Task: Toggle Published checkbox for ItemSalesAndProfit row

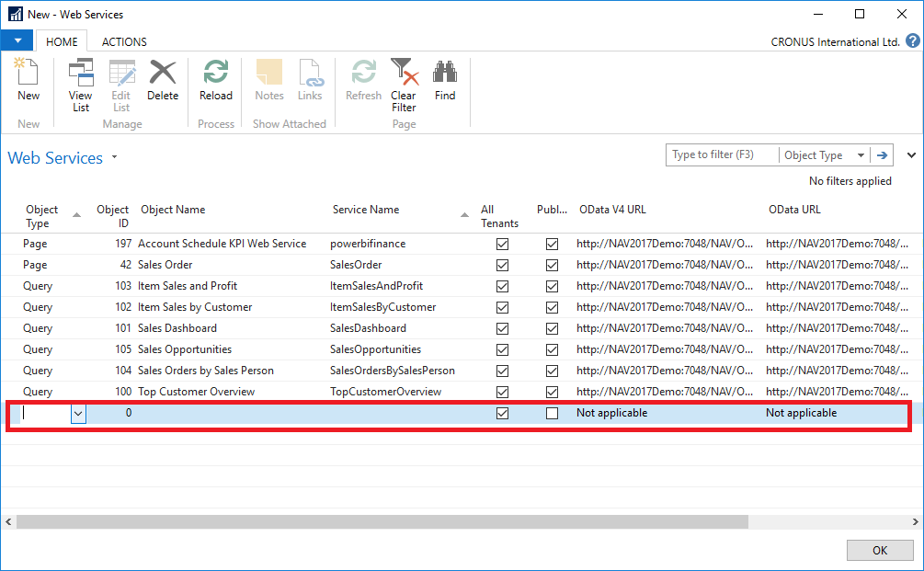Action: click(552, 286)
